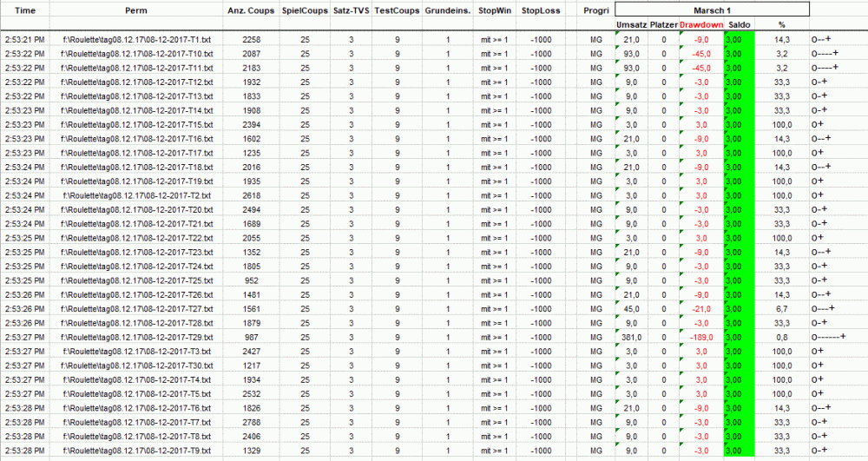The height and width of the screenshot is (461, 868).
Task: Select the StopLoss -1000 cell in T9 row
Action: coord(541,451)
